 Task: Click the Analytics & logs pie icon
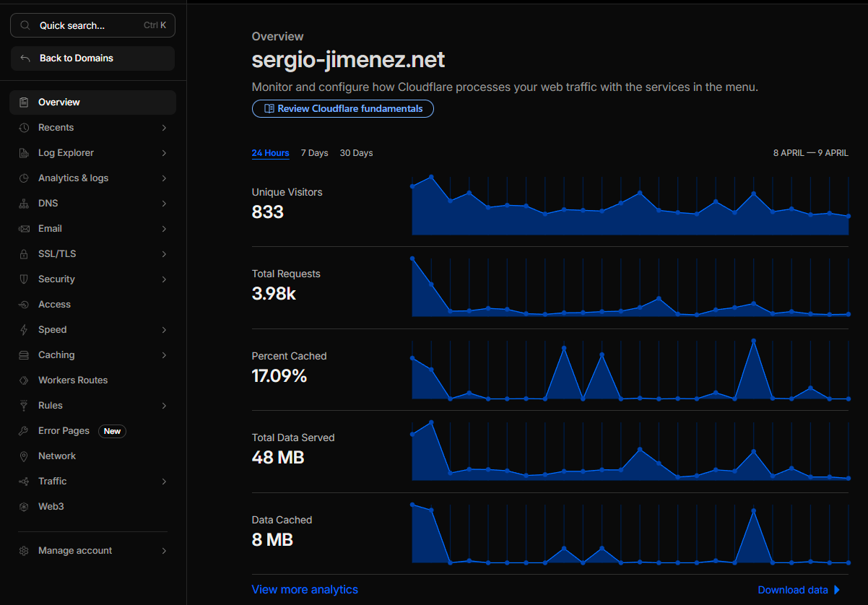pos(24,178)
